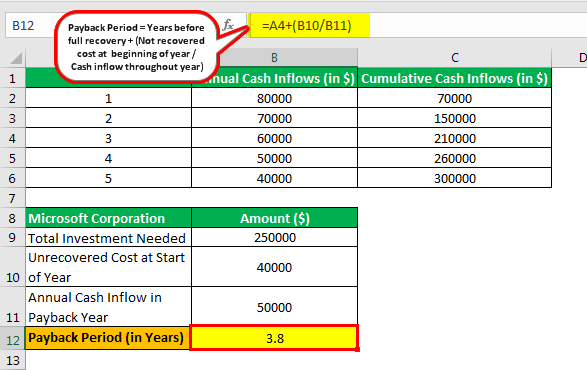This screenshot has width=587, height=370.
Task: Click the formula bar with =A4+(B10/B11)
Action: click(x=417, y=25)
